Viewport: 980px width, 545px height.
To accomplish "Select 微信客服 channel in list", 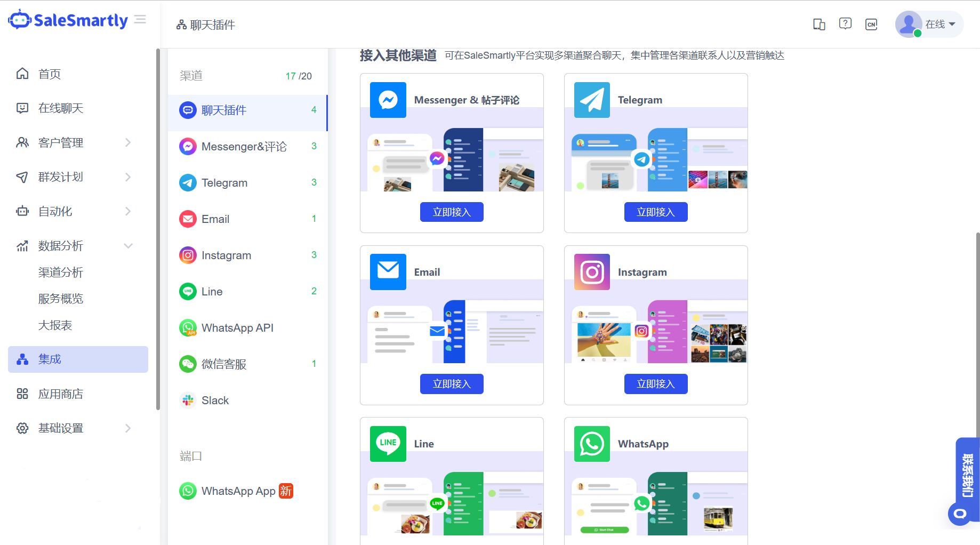I will point(247,364).
